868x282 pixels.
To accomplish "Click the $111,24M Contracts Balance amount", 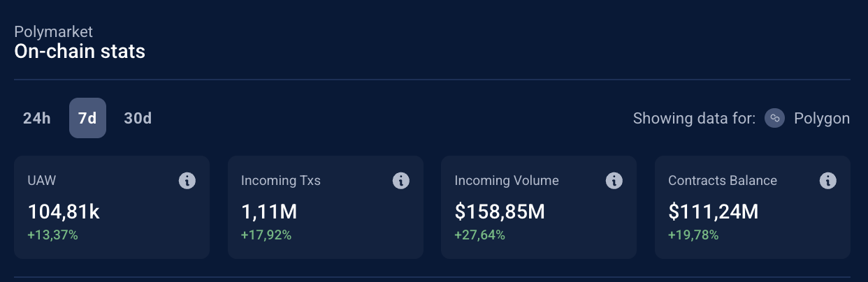I will coord(713,211).
